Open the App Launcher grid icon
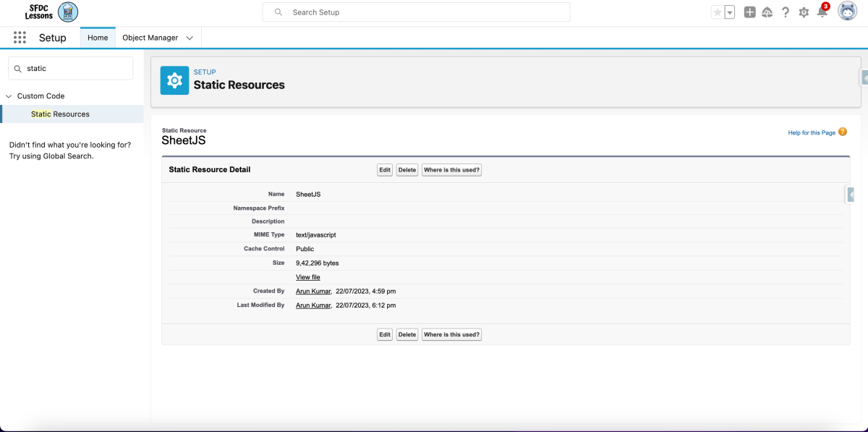The image size is (868, 432). click(x=20, y=38)
